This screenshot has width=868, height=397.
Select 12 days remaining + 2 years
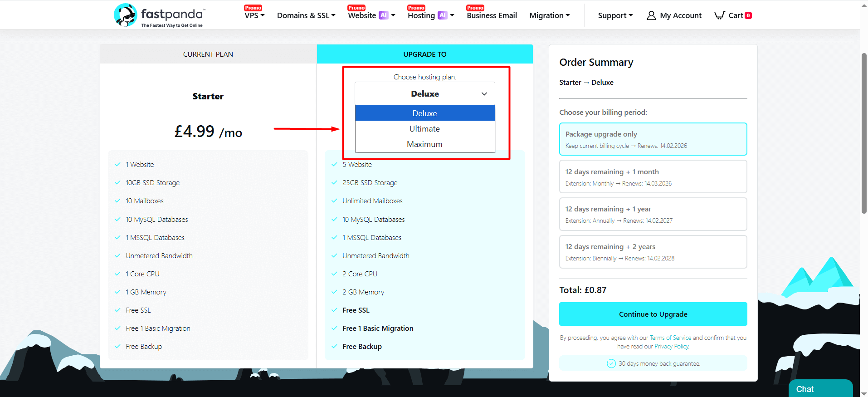tap(653, 252)
